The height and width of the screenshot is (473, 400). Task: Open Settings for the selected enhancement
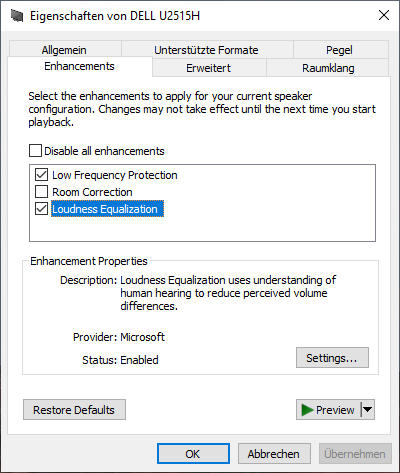332,358
